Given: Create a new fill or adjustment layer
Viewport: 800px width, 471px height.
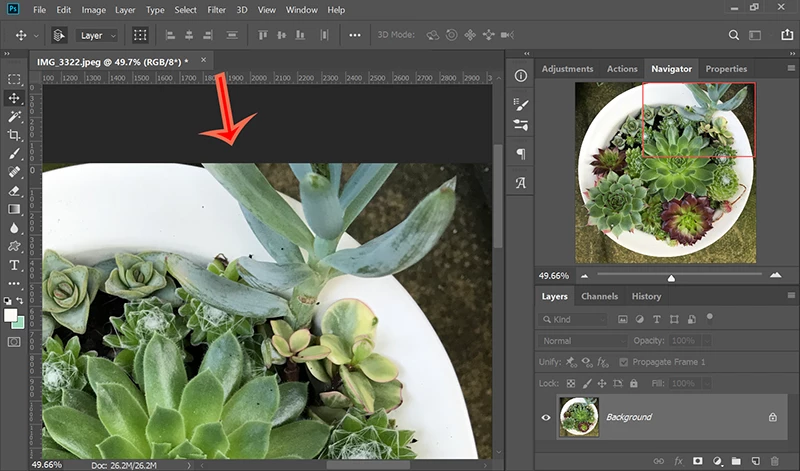Looking at the screenshot, I should (717, 461).
